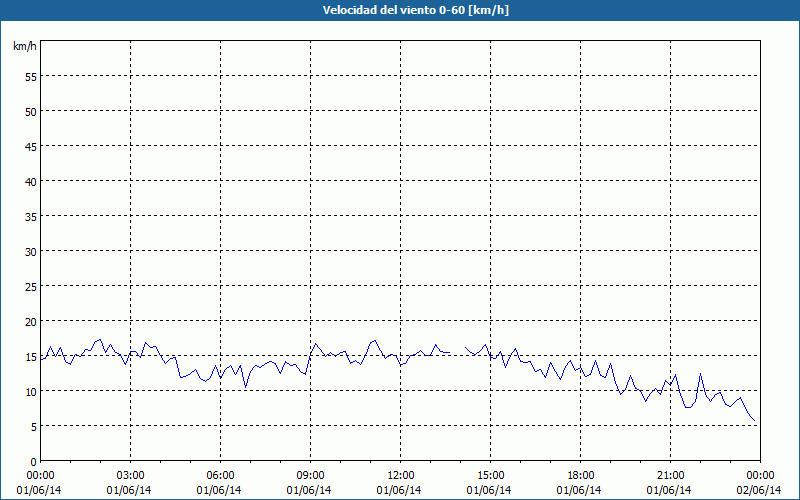Click the y-axis label '15'
Image resolution: width=800 pixels, height=500 pixels.
point(31,356)
